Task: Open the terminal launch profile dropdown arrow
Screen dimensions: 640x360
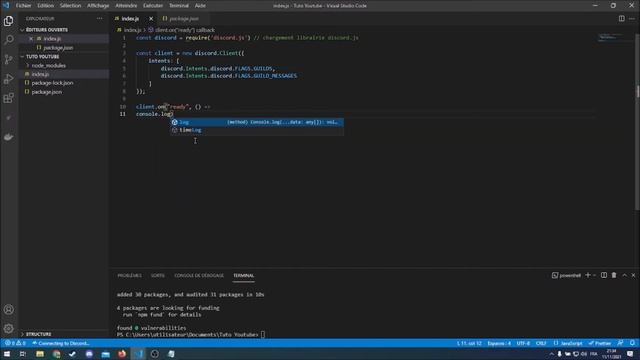Action: click(594, 276)
